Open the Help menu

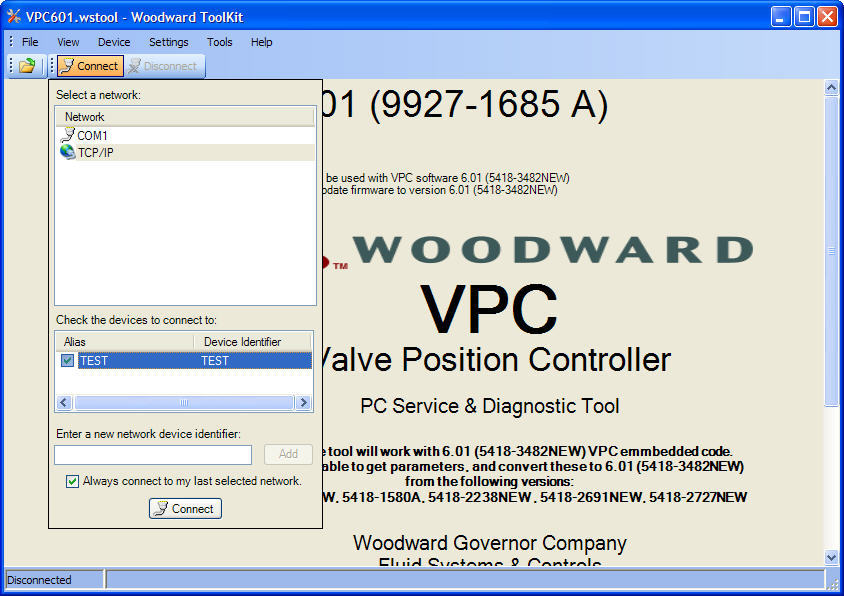(262, 42)
